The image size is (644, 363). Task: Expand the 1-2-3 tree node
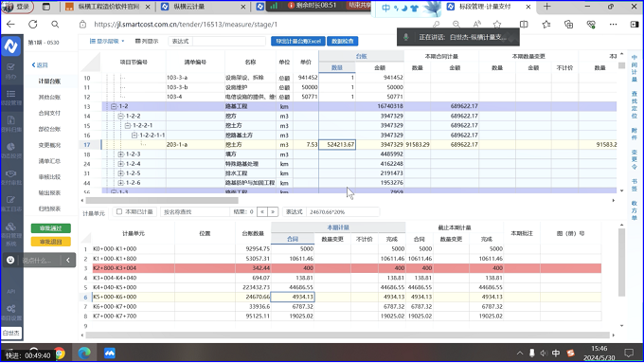click(121, 154)
